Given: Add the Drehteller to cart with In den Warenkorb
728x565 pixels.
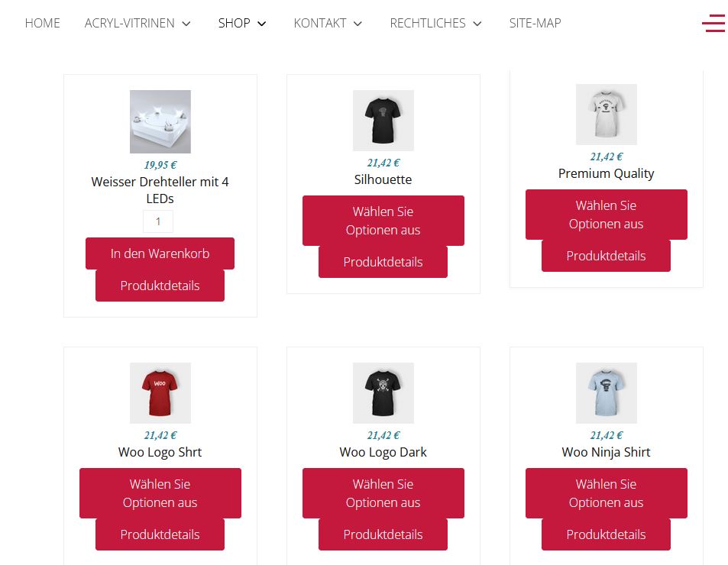Looking at the screenshot, I should coord(160,253).
